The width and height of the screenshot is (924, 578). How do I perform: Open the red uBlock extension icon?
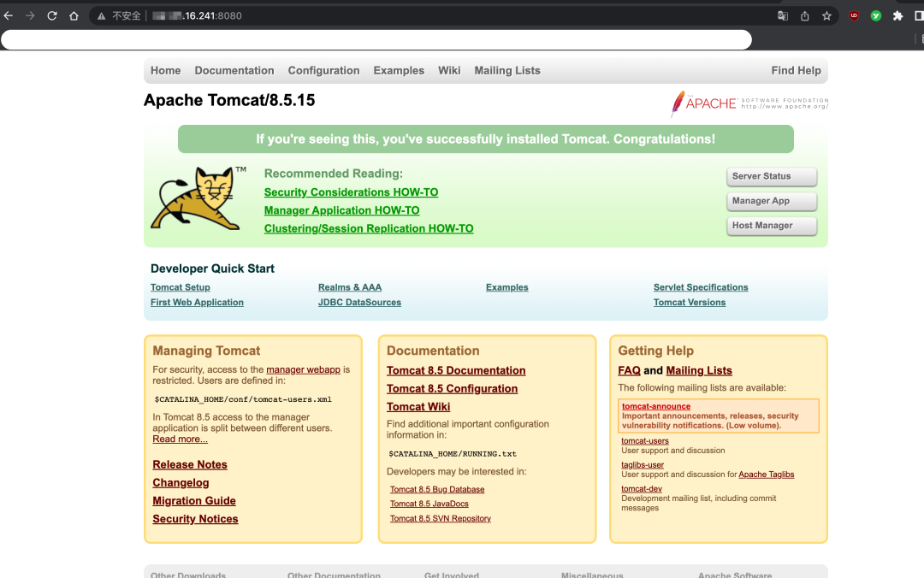[x=854, y=16]
